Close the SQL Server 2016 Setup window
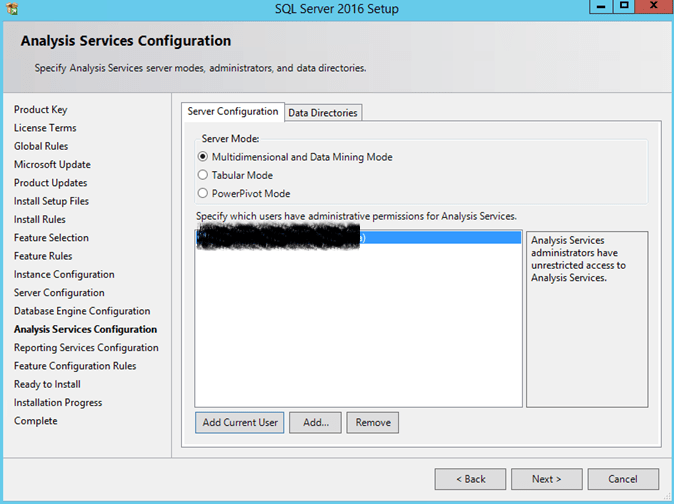This screenshot has height=504, width=674. coord(654,6)
